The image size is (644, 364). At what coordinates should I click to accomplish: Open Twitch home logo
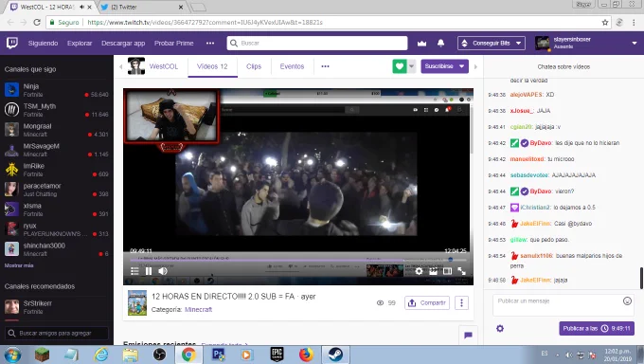[x=12, y=43]
